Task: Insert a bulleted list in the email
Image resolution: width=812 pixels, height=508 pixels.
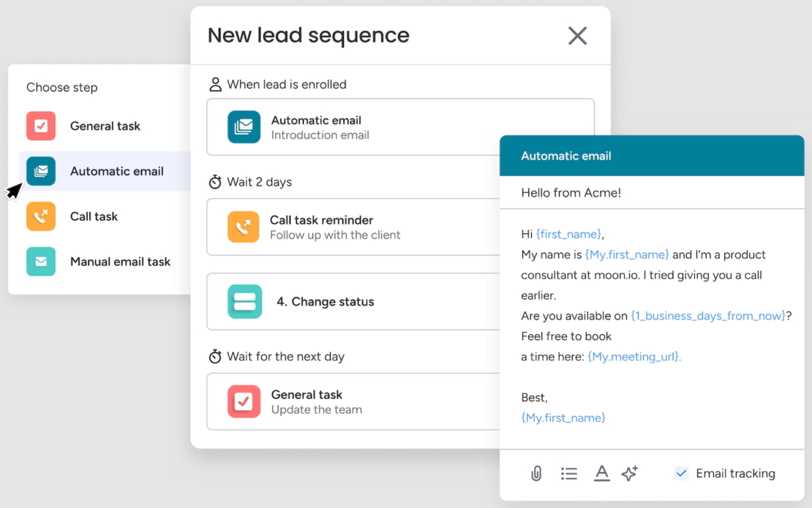Action: 569,474
